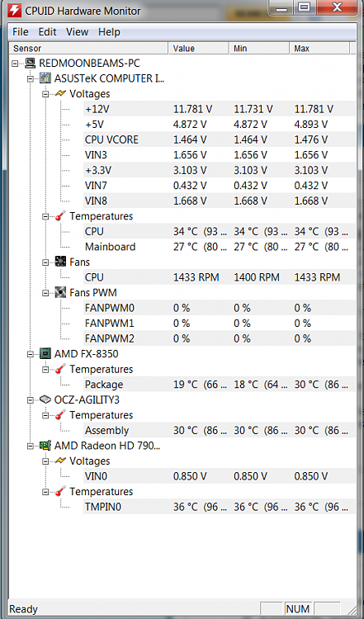
Task: Collapse the ASUSTeK Temperatures group
Action: (45, 216)
